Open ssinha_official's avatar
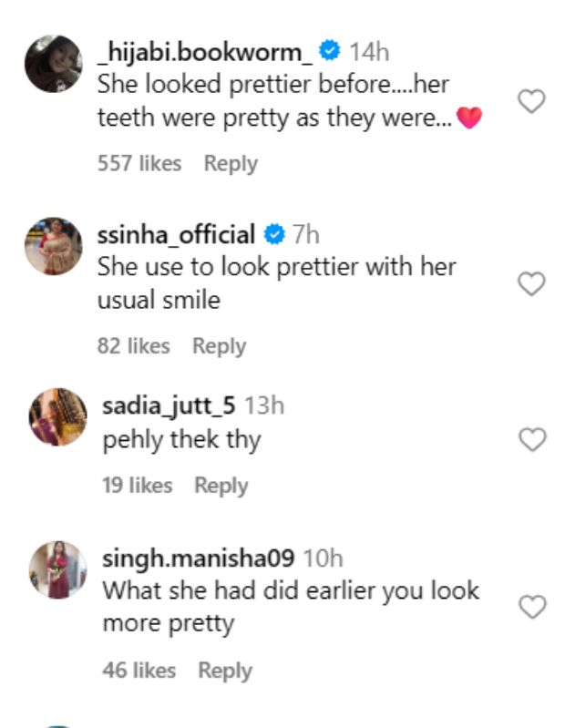The height and width of the screenshot is (728, 565). [54, 246]
